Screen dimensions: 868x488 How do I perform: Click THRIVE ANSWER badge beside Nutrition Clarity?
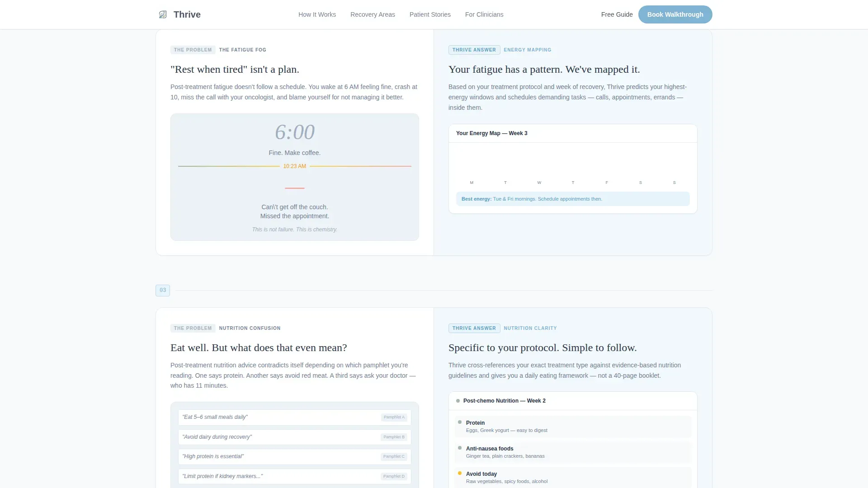point(474,328)
